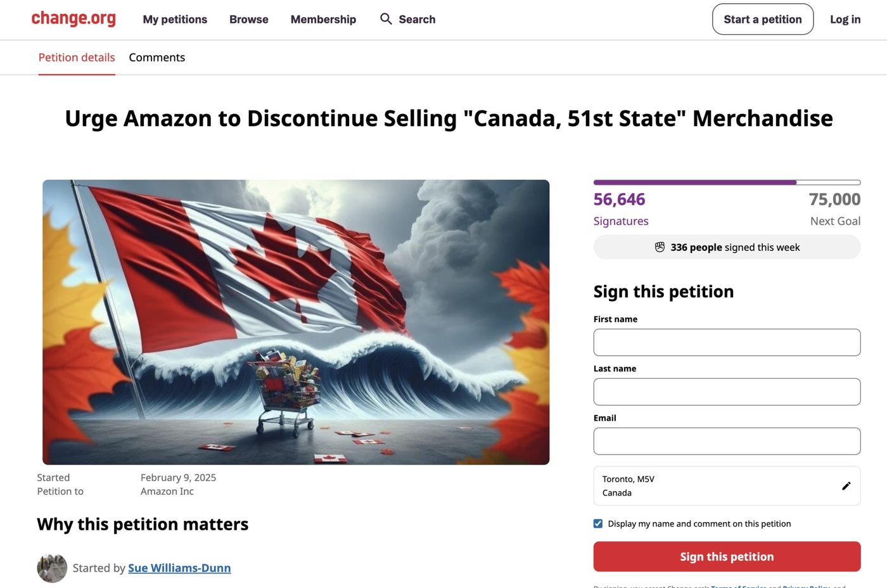Open My petitions from the navigation bar
The width and height of the screenshot is (887, 588).
pos(175,19)
